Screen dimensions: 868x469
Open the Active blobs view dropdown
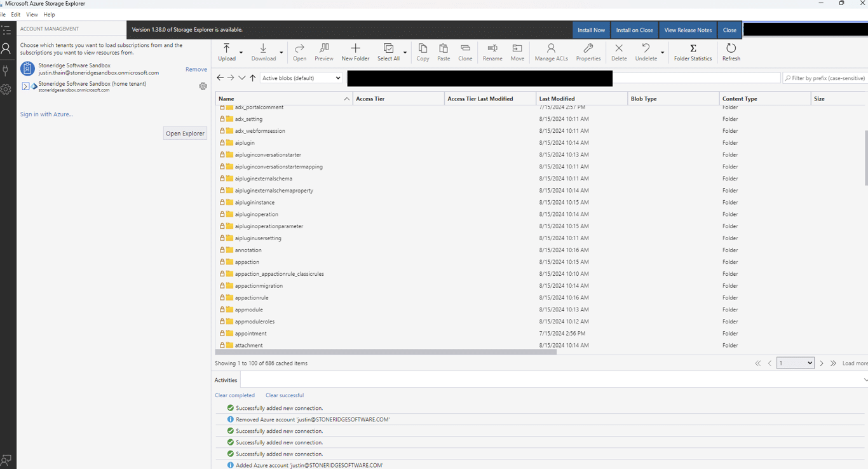pyautogui.click(x=301, y=78)
